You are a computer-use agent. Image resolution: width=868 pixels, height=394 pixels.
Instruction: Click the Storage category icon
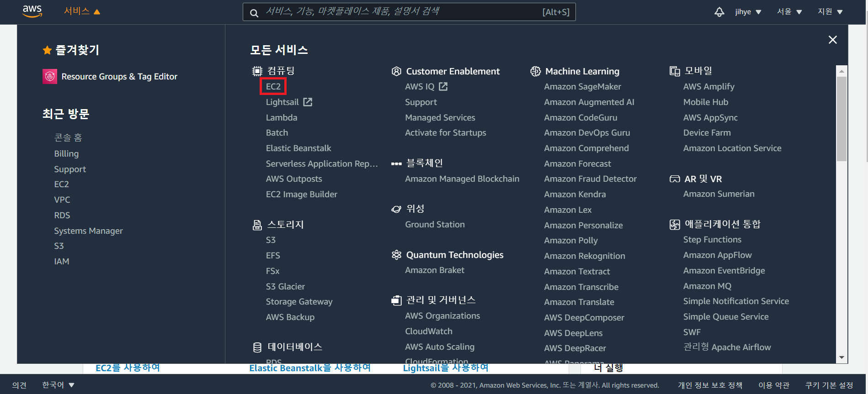[257, 225]
